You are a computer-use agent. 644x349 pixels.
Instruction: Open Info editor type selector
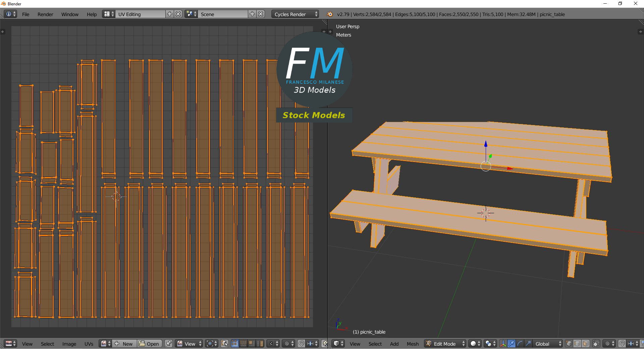(x=10, y=14)
